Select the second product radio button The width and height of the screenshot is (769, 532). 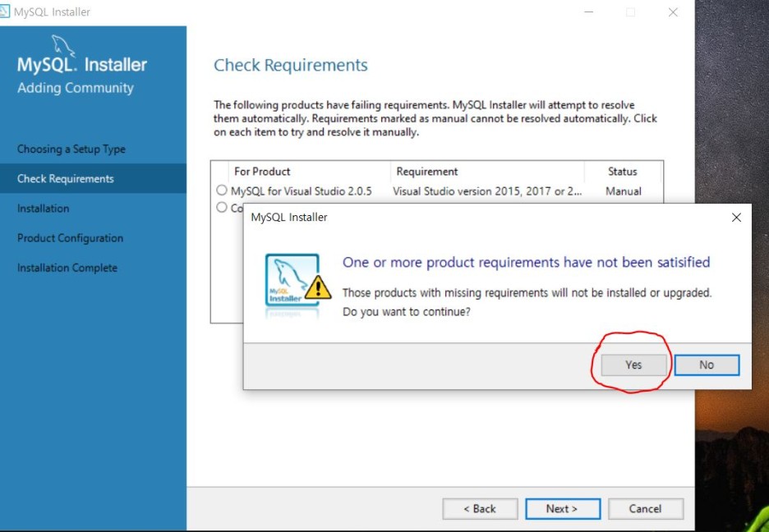pos(222,208)
